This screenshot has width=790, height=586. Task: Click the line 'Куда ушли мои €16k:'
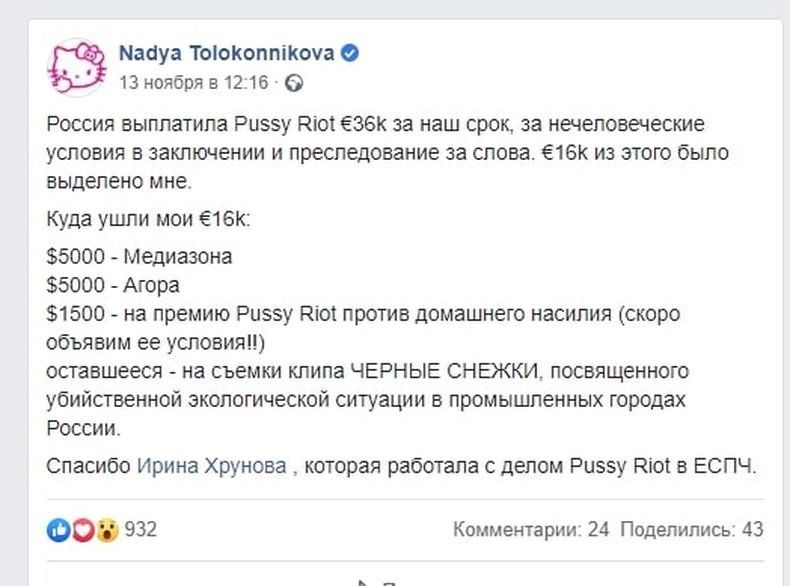click(148, 219)
